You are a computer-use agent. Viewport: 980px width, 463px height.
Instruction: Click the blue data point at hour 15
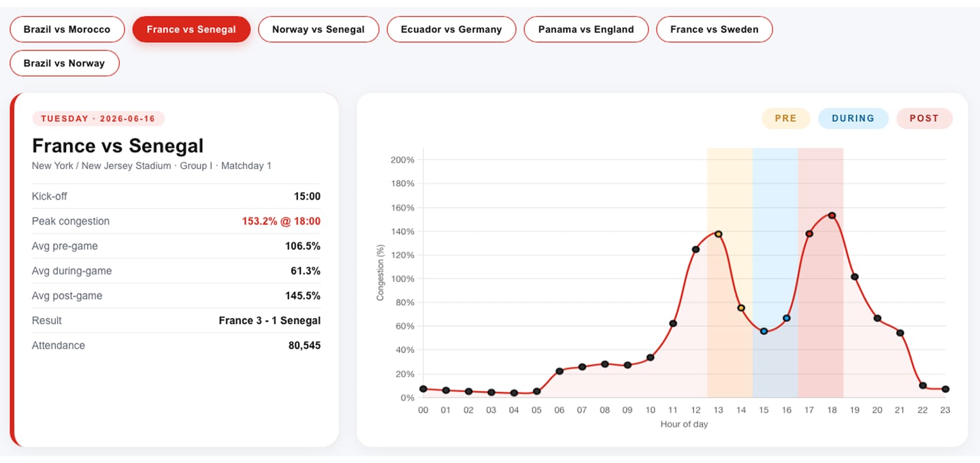point(764,331)
